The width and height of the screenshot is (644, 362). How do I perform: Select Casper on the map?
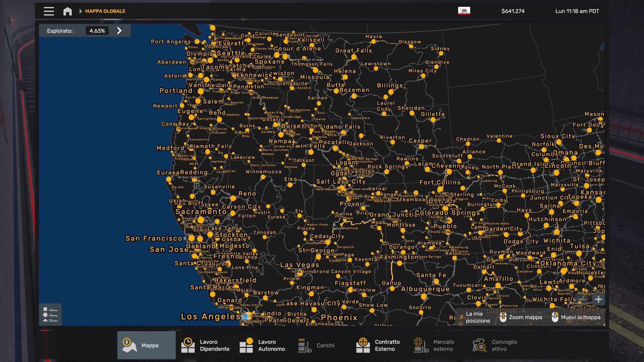point(420,141)
